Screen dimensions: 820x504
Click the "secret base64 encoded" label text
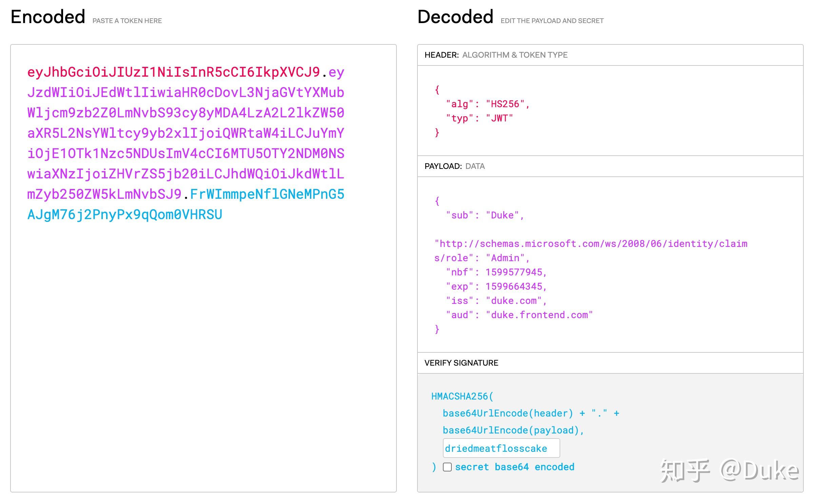coord(514,467)
